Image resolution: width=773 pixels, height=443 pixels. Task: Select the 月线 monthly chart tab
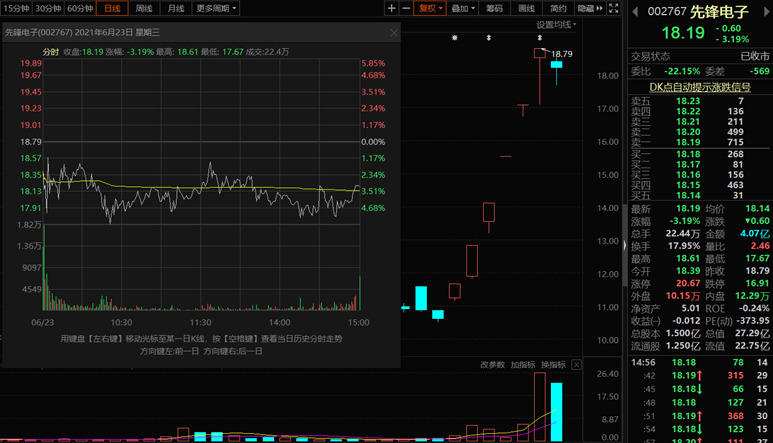coord(176,8)
